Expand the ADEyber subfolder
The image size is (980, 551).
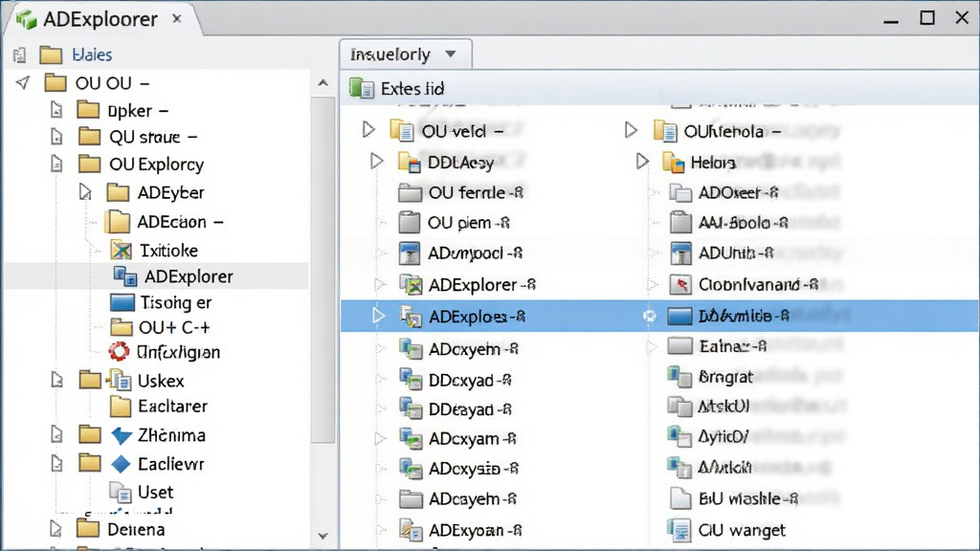tap(85, 191)
